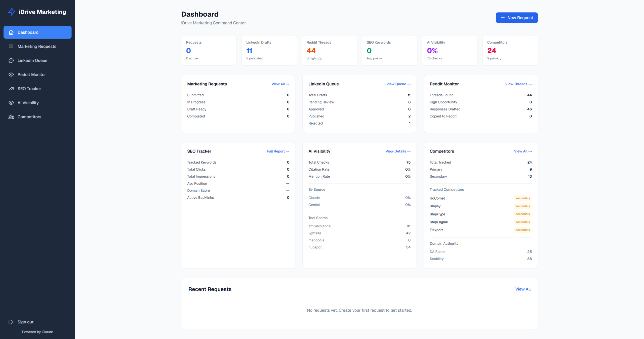Select the Reddit Threads stat card
644x339 pixels.
click(x=329, y=50)
